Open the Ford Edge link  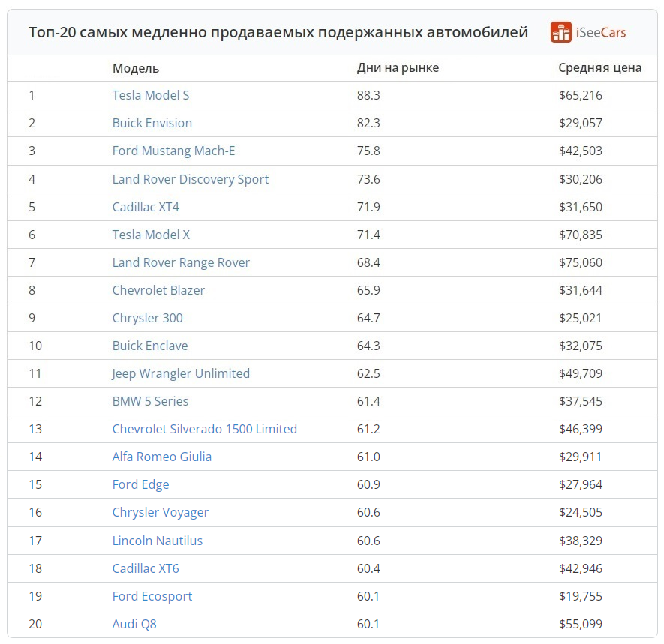[x=140, y=485]
